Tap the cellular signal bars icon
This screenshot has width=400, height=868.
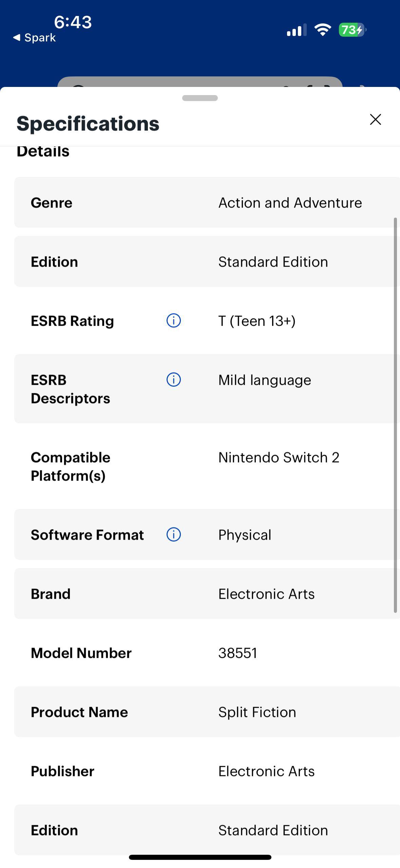pos(296,30)
